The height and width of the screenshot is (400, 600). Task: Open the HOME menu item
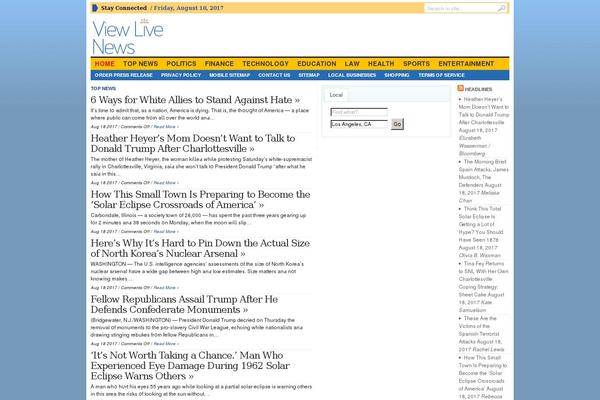(x=104, y=64)
